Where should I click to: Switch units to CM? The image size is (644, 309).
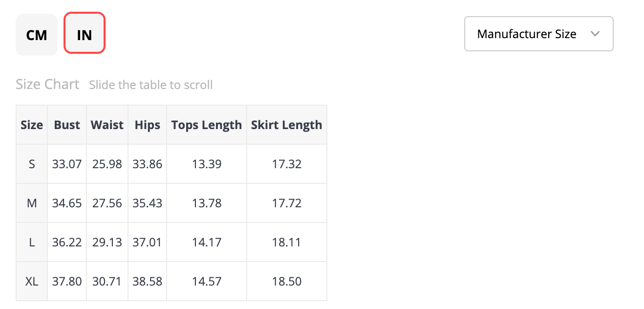point(37,35)
